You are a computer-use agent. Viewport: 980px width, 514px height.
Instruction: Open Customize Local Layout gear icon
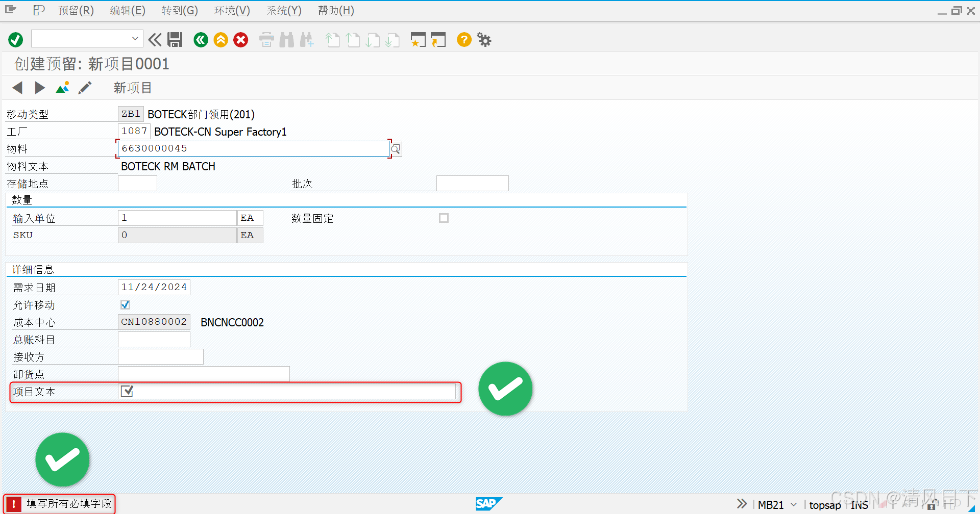(x=484, y=40)
